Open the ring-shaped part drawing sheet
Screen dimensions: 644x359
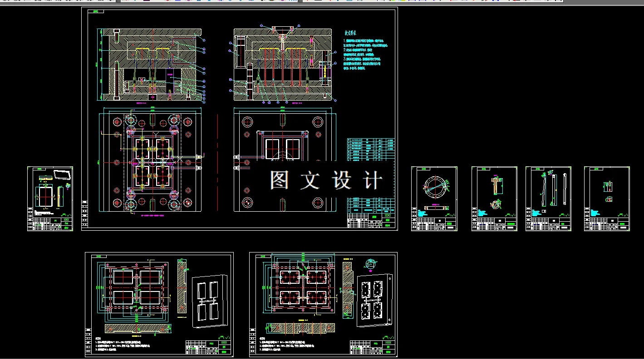(434, 199)
